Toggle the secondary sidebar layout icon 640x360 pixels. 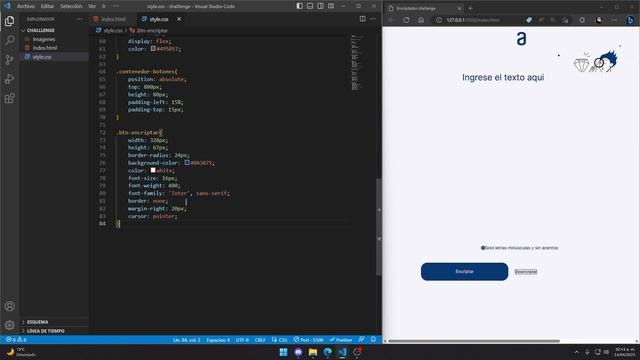coord(320,6)
